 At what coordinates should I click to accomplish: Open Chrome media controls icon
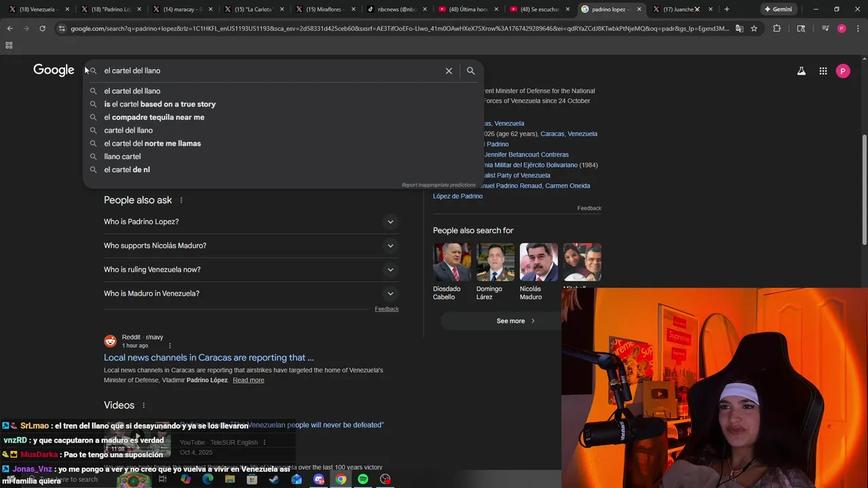825,28
